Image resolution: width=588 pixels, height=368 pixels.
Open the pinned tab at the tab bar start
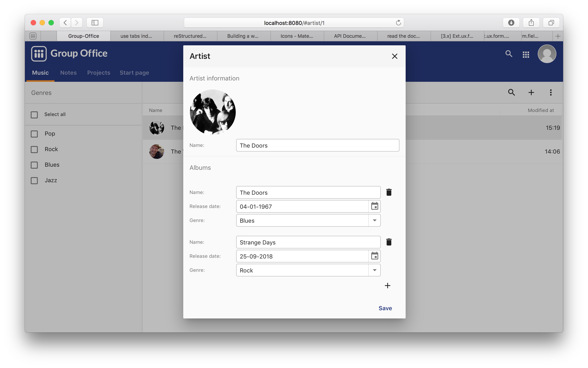(x=33, y=36)
